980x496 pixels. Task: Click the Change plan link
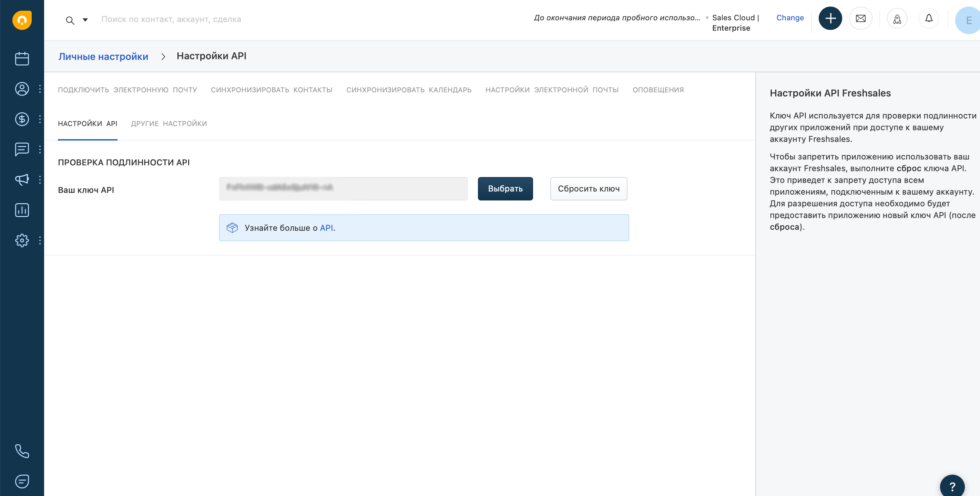point(790,18)
